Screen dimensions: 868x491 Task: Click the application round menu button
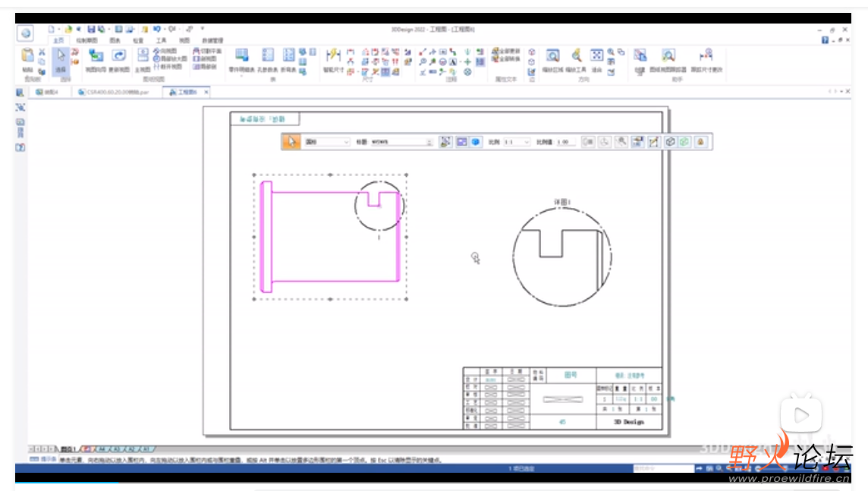click(x=26, y=33)
